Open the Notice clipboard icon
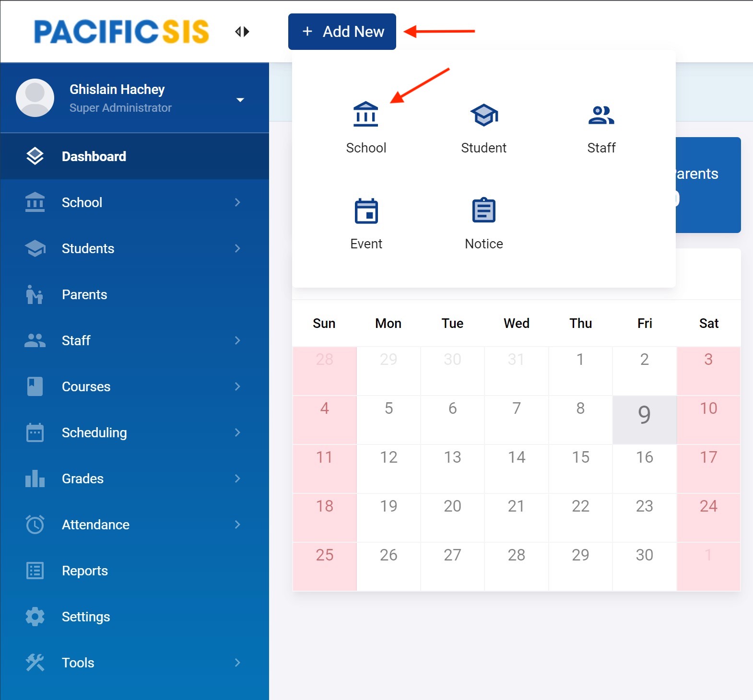This screenshot has height=700, width=753. point(483,210)
